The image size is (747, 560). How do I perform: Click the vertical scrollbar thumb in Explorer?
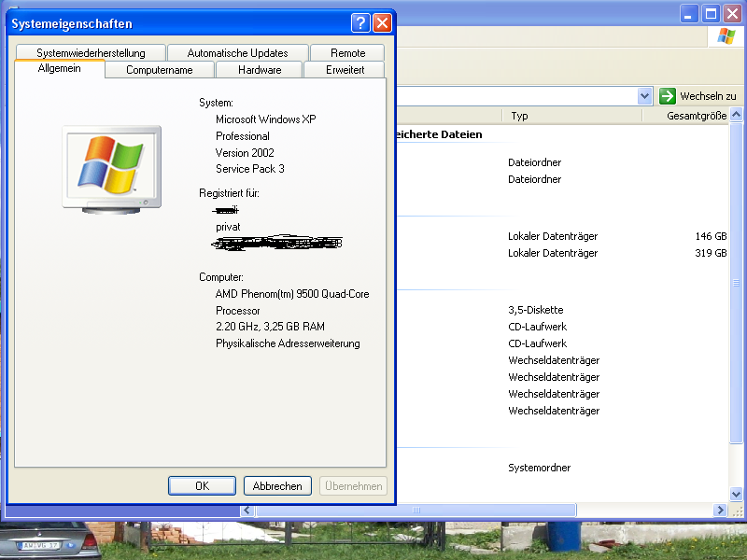tap(736, 283)
